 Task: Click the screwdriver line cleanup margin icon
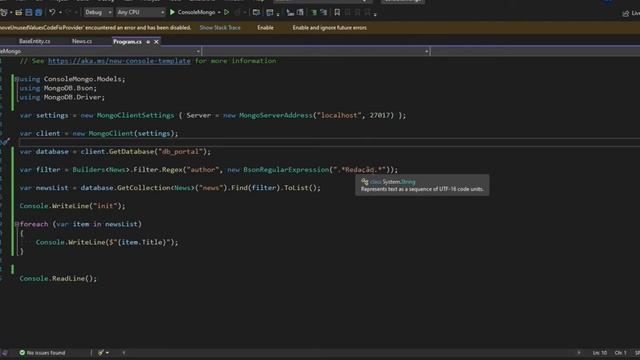click(5, 142)
